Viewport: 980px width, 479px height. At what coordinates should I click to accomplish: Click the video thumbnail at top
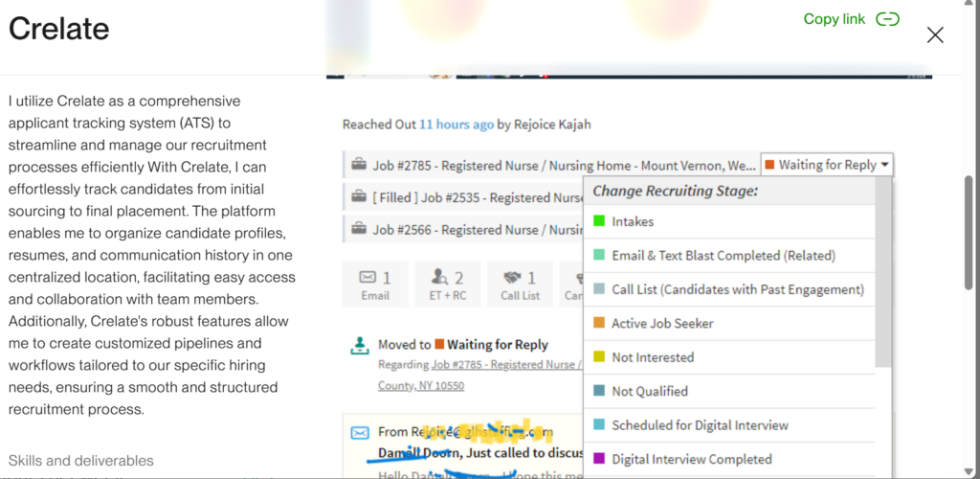[x=629, y=38]
